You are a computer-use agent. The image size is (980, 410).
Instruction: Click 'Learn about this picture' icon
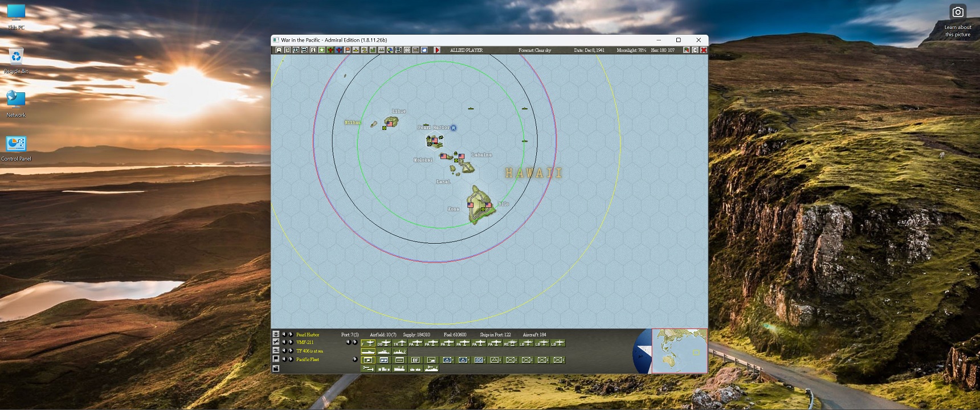point(958,20)
